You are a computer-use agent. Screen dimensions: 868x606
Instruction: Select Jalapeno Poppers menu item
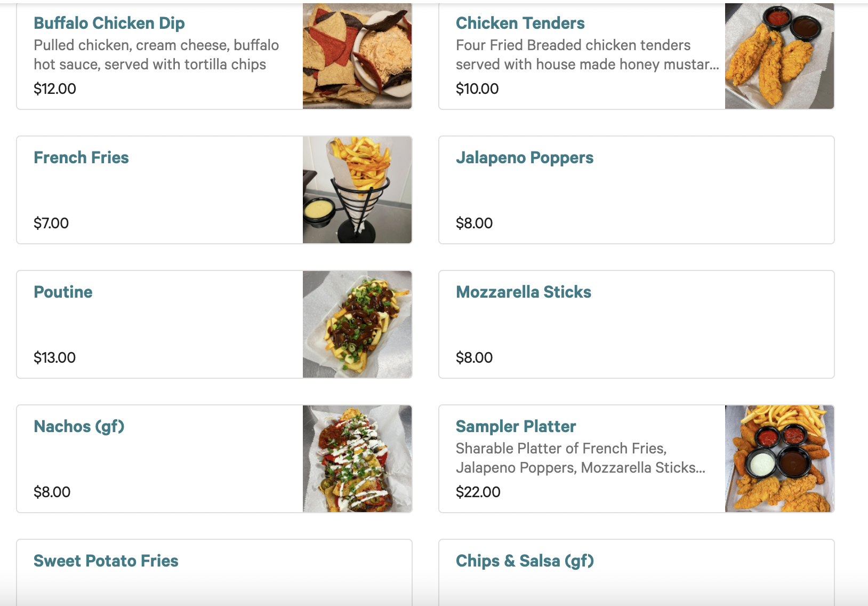coord(525,158)
